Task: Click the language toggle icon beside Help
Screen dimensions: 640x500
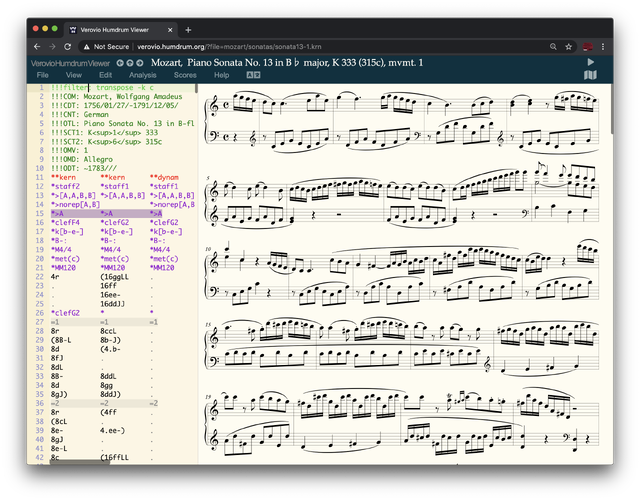Action: click(253, 75)
